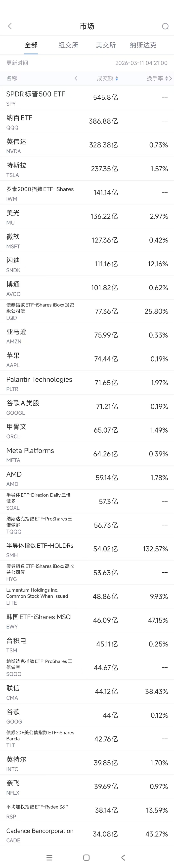Switch to the 美交所 tab
174x868 pixels.
pos(106,45)
